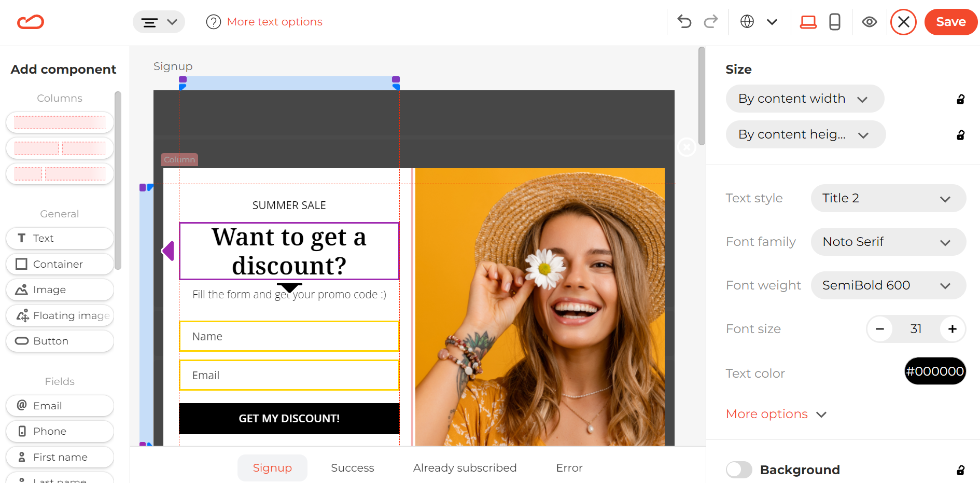Open the globe language icon
This screenshot has height=483, width=980.
[x=747, y=22]
